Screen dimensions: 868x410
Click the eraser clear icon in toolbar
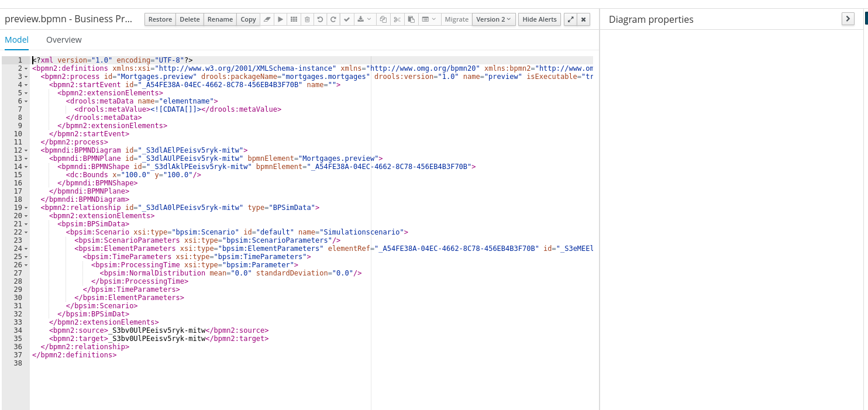[267, 19]
